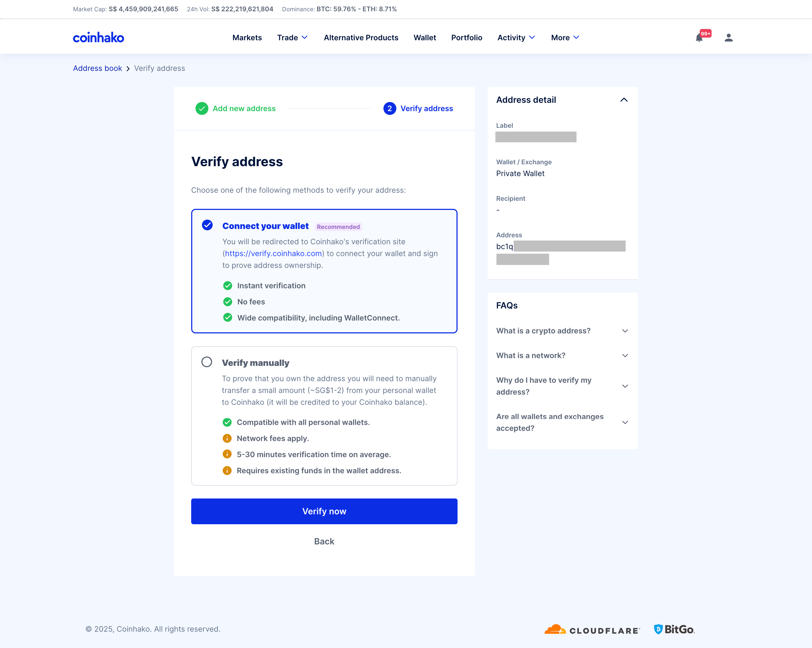Click the orange info icon beside Network fees apply
This screenshot has height=648, width=812.
227,438
